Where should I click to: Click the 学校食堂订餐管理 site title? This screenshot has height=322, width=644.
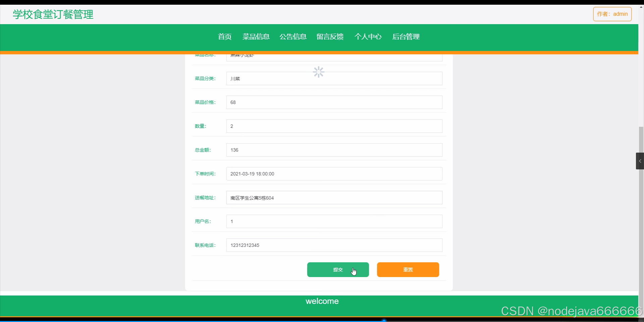click(53, 14)
